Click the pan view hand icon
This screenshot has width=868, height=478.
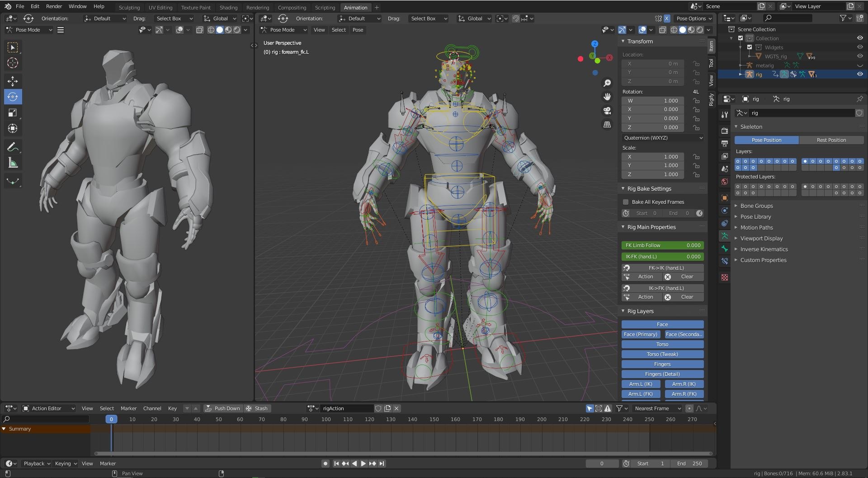tap(607, 97)
